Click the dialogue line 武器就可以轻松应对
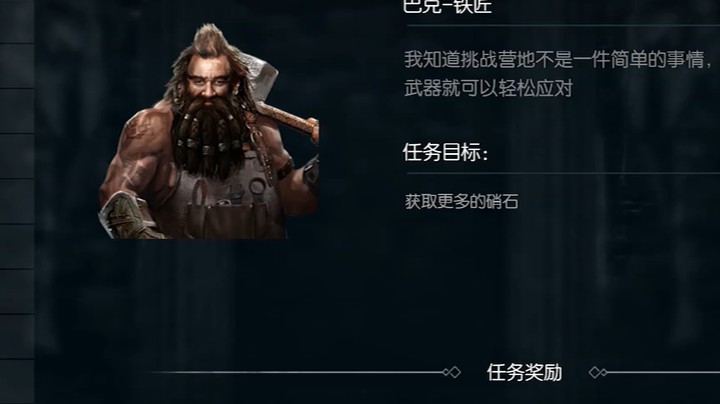This screenshot has height=404, width=720. pyautogui.click(x=488, y=88)
